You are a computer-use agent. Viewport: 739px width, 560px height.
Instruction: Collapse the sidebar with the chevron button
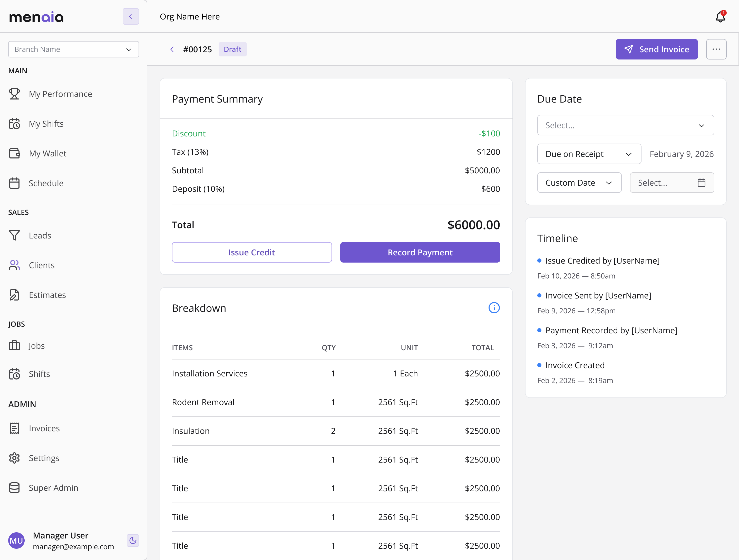(x=131, y=16)
